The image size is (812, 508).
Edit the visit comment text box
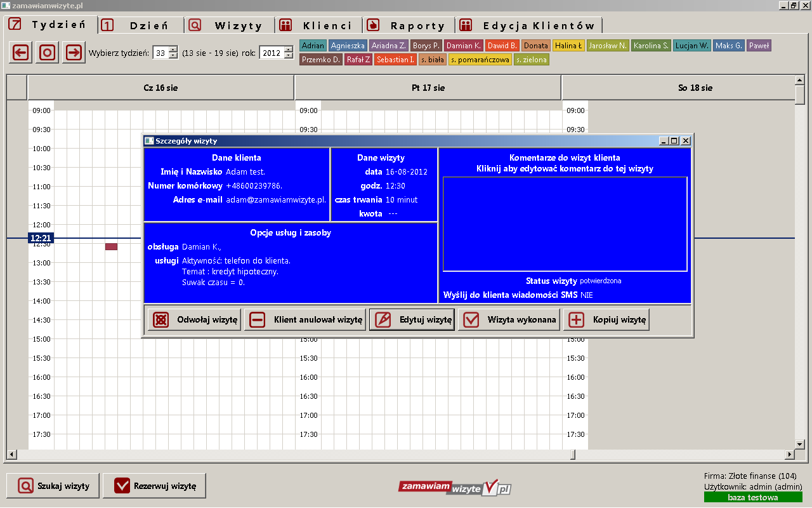click(x=565, y=224)
